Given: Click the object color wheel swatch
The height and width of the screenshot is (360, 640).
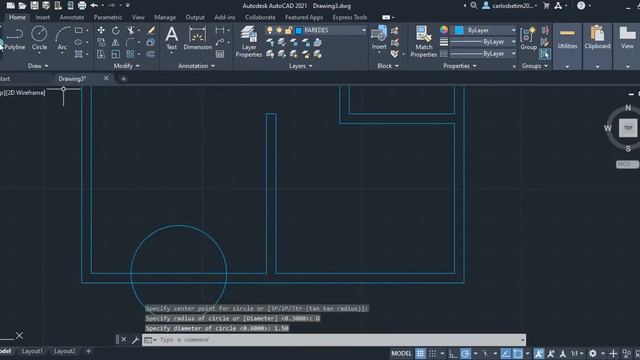Looking at the screenshot, I should coord(444,30).
